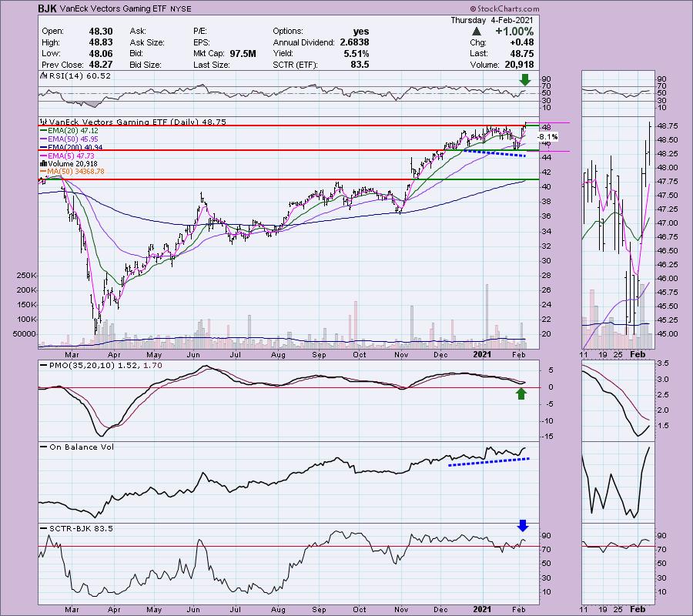Select the Yield value 5.51%

coord(357,53)
